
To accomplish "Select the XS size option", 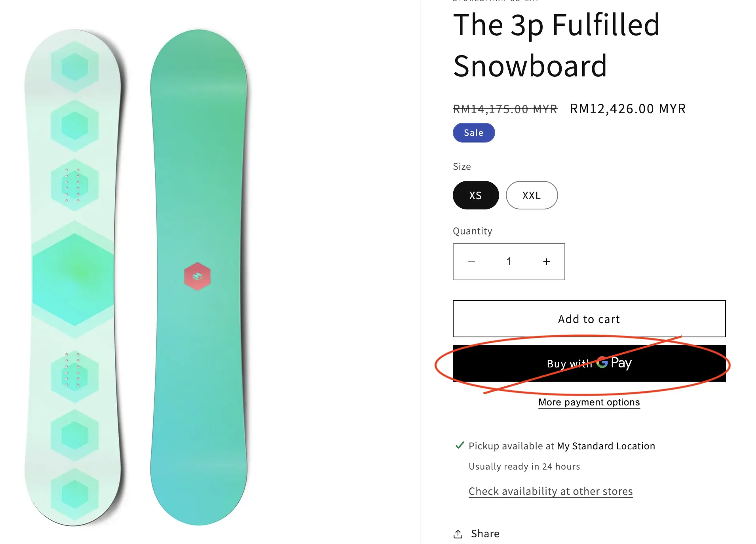I will (x=475, y=195).
